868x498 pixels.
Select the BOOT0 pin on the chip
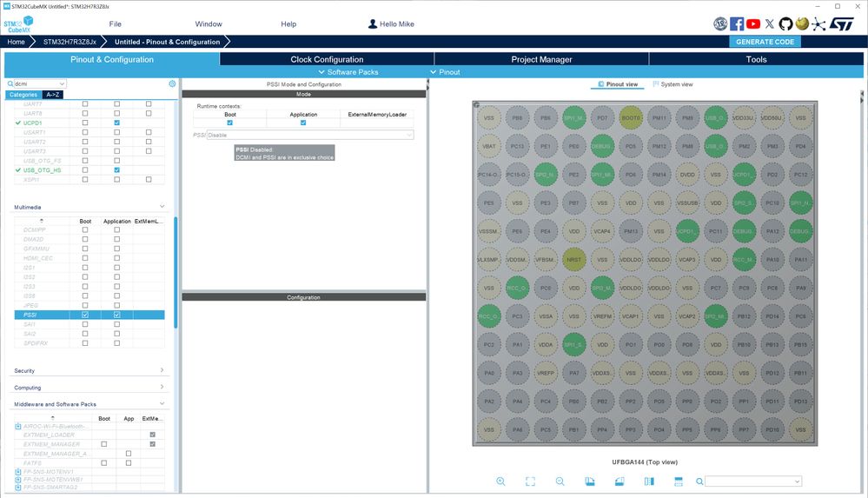click(631, 117)
